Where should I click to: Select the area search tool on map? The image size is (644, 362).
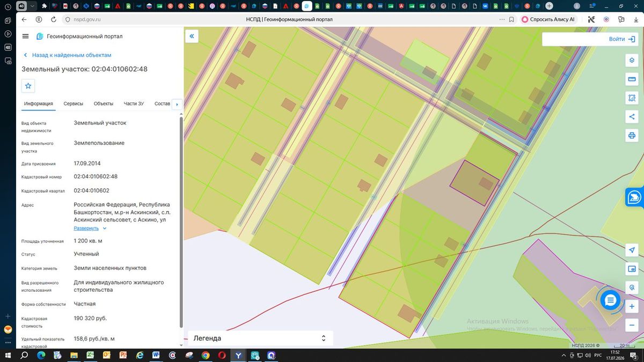coord(632,98)
